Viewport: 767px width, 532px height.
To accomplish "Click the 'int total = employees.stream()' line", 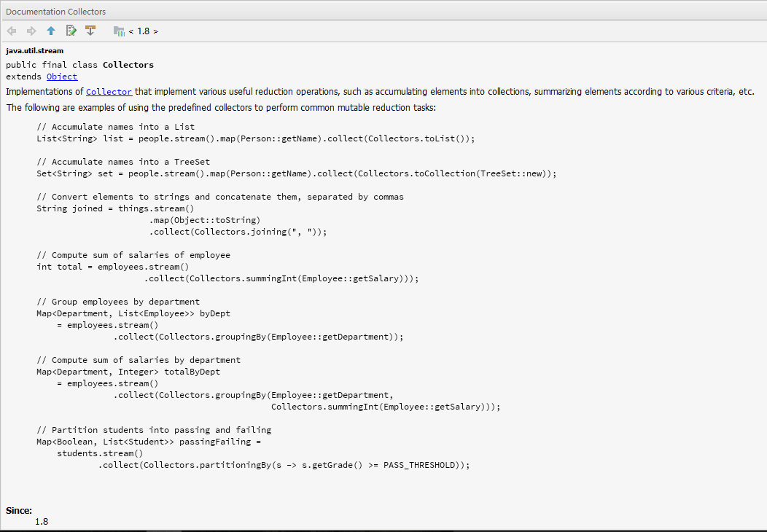I will click(112, 267).
